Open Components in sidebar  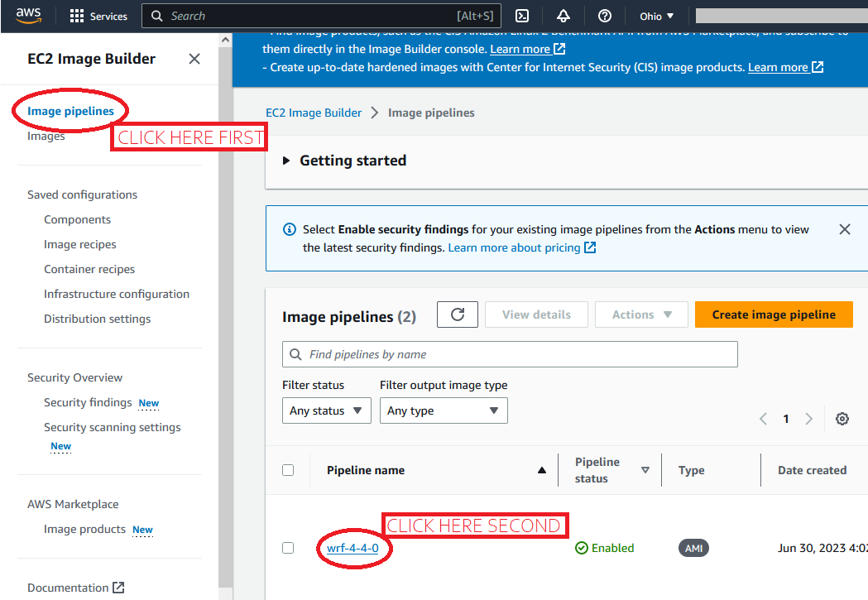(78, 219)
